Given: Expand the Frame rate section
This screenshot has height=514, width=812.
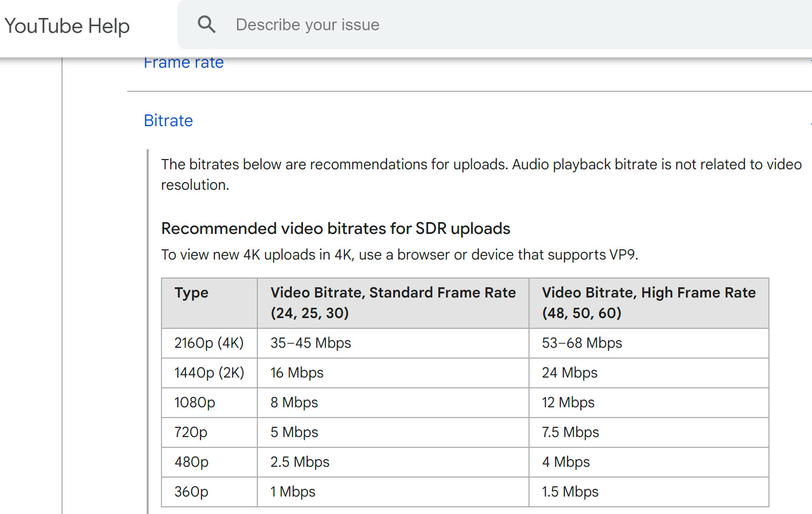Looking at the screenshot, I should click(184, 63).
